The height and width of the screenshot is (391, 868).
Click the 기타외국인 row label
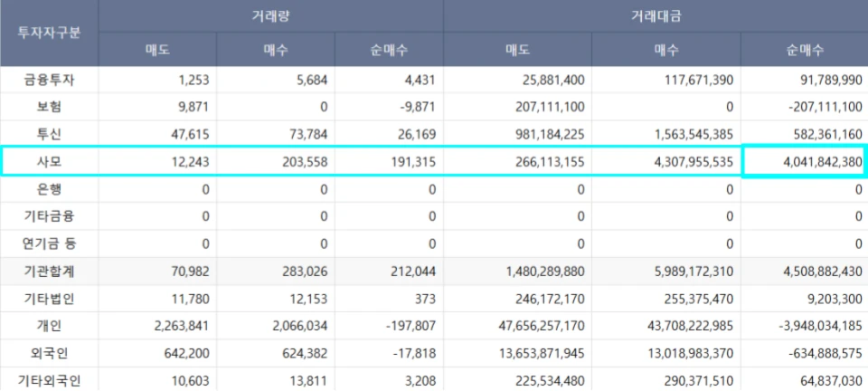49,380
